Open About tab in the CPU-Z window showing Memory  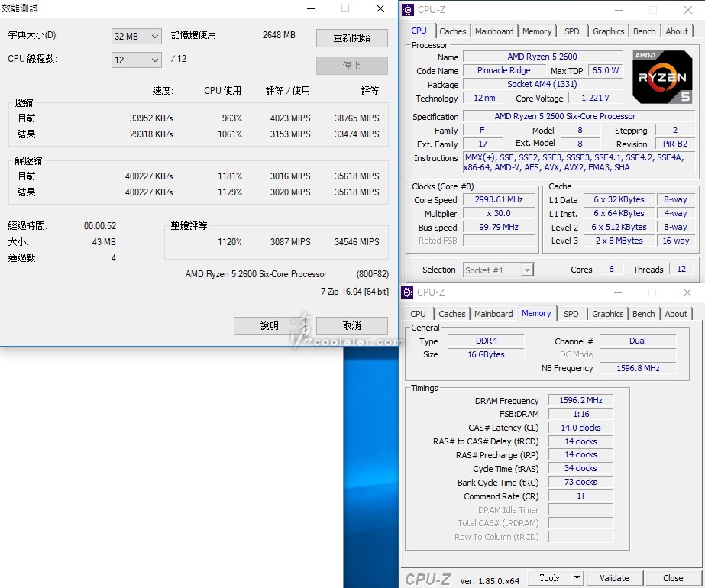coord(676,314)
